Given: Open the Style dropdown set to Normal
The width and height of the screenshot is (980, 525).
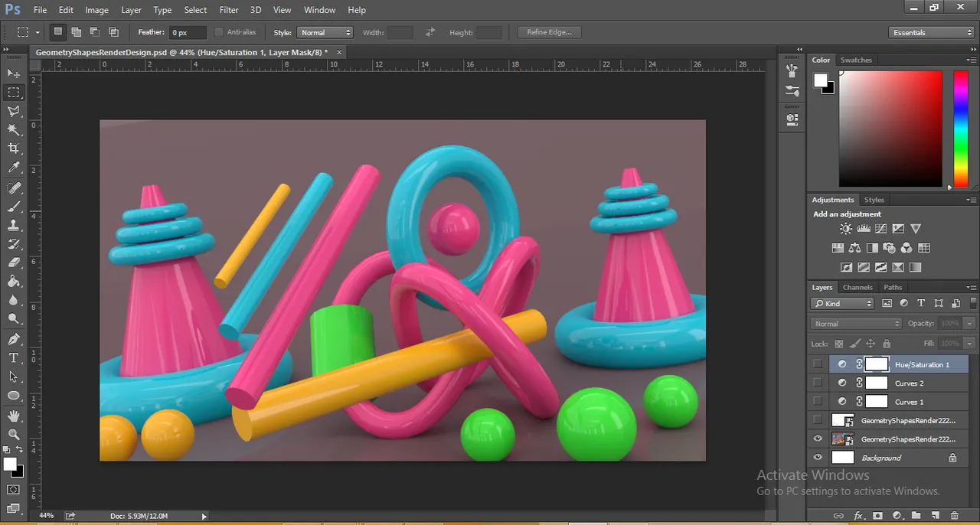Looking at the screenshot, I should pyautogui.click(x=325, y=32).
